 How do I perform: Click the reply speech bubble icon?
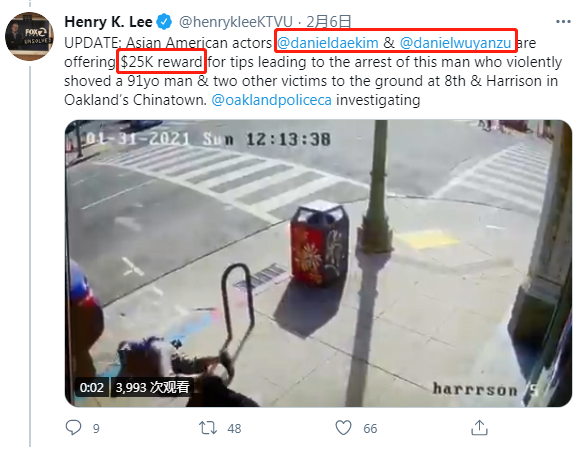pos(73,427)
